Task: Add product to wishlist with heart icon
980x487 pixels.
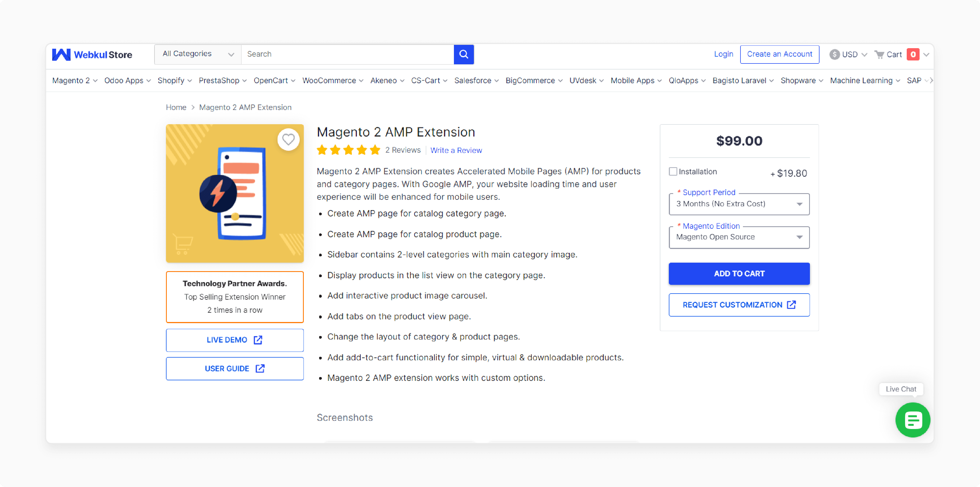Action: [288, 139]
